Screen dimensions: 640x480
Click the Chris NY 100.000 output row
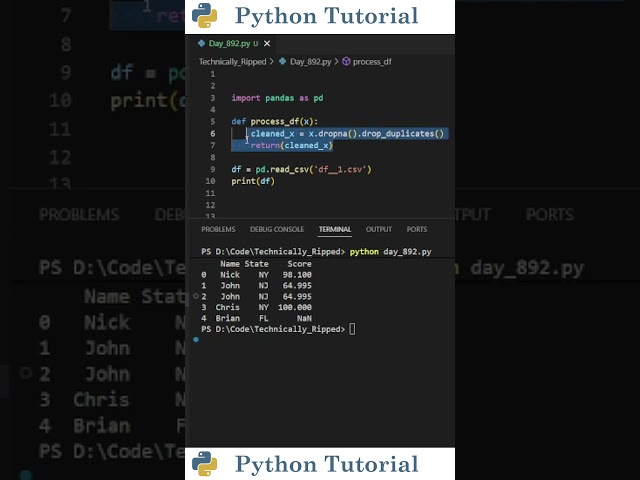point(256,307)
